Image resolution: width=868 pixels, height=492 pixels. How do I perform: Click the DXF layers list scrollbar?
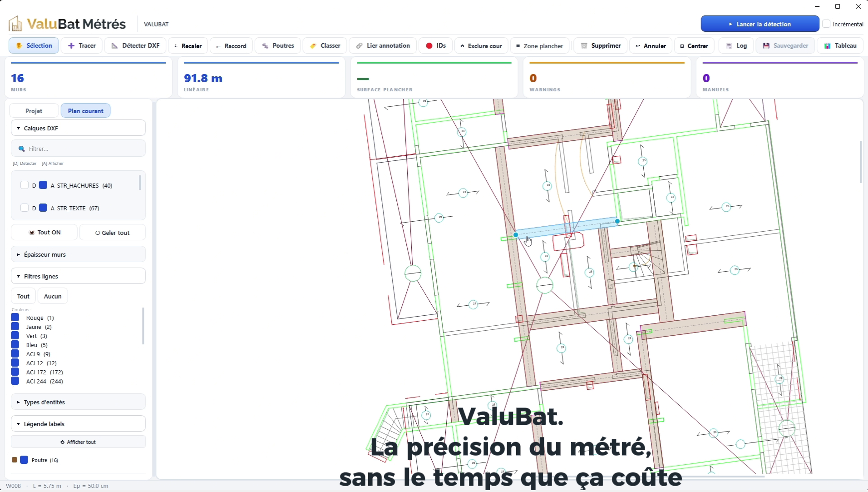[x=140, y=183]
